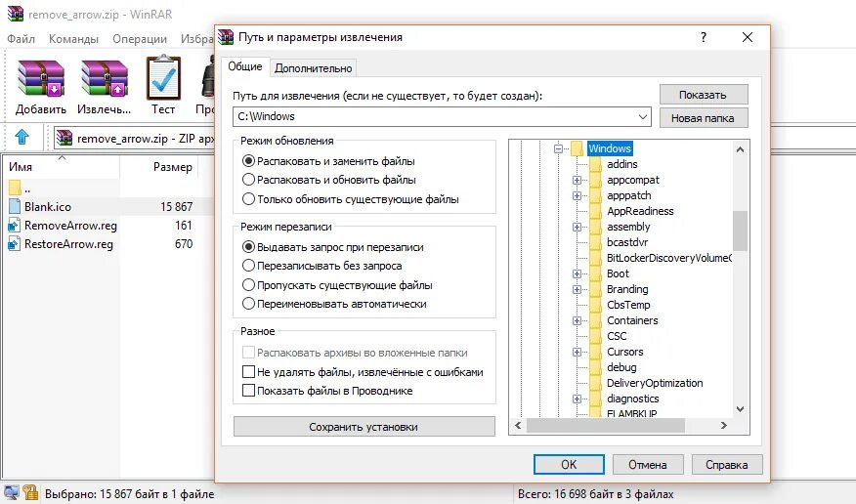This screenshot has height=504, width=856.
Task: Click the RemoveArrow.reg file icon
Action: 15,226
